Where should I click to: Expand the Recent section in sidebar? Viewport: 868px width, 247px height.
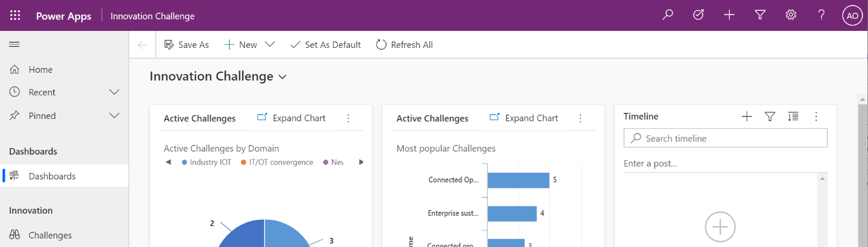click(x=114, y=92)
